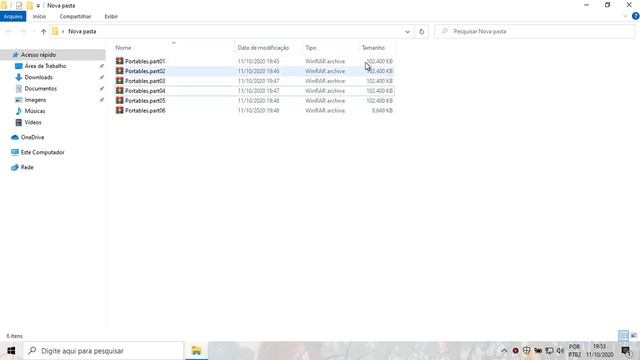This screenshot has width=640, height=360.
Task: Open the Windows Start menu
Action: (x=11, y=351)
